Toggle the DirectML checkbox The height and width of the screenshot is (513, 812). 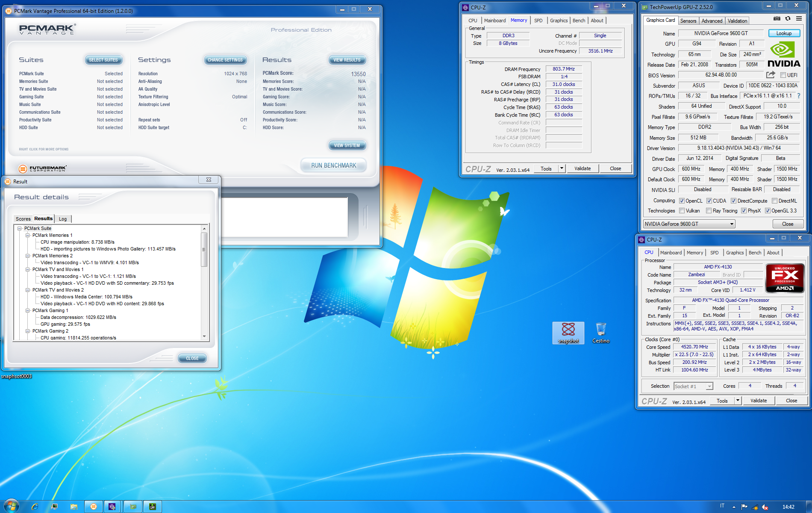coord(774,201)
